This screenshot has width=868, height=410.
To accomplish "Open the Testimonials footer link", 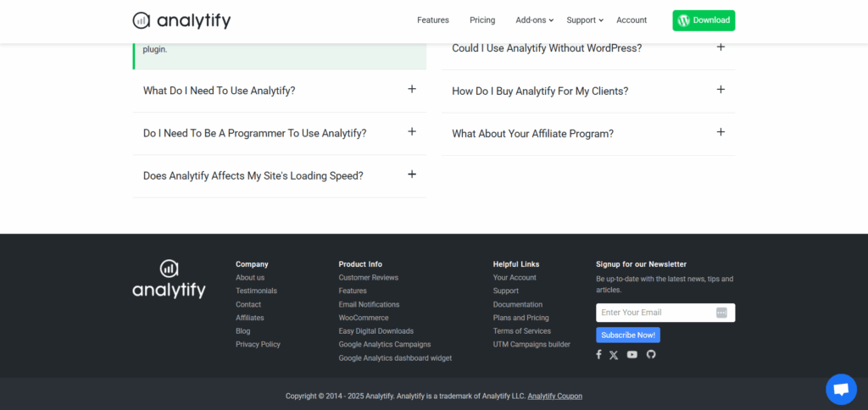I will coord(256,291).
